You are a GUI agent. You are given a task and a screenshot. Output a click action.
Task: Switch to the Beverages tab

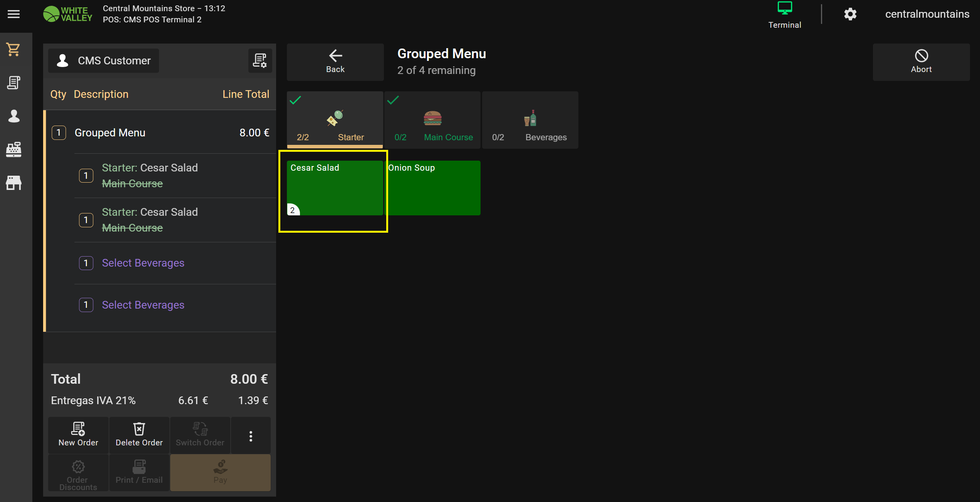pos(530,120)
